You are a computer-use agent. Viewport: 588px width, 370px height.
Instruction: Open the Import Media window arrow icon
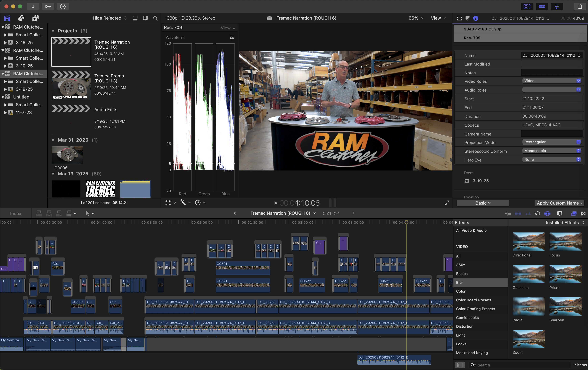(33, 6)
